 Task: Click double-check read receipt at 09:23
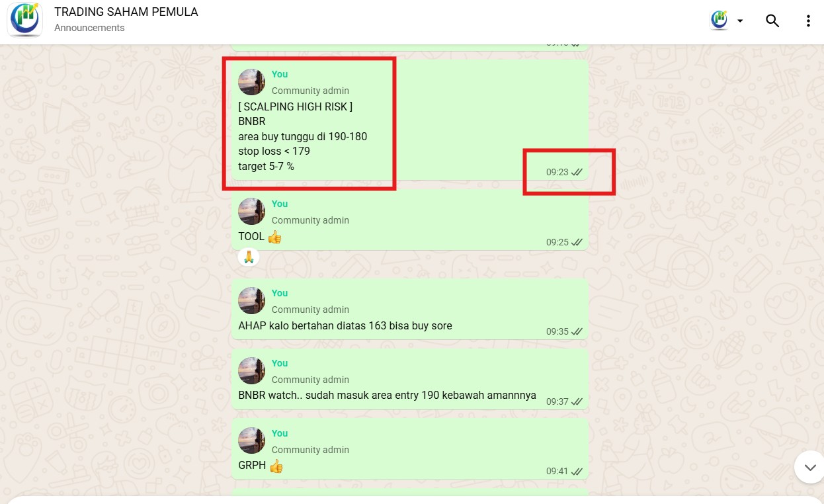577,172
